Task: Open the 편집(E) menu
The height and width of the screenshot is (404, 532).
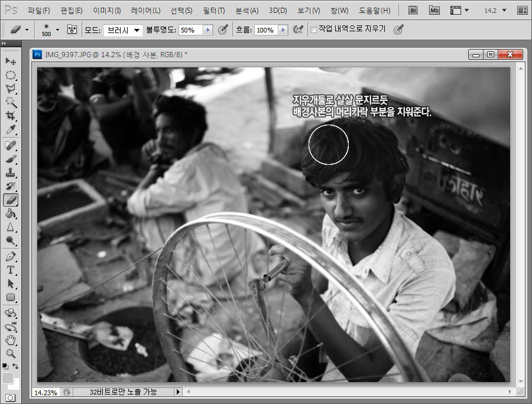Action: 72,11
